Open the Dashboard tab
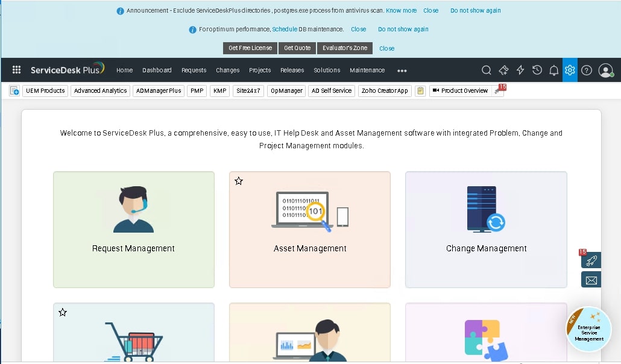621x364 pixels. (x=157, y=70)
